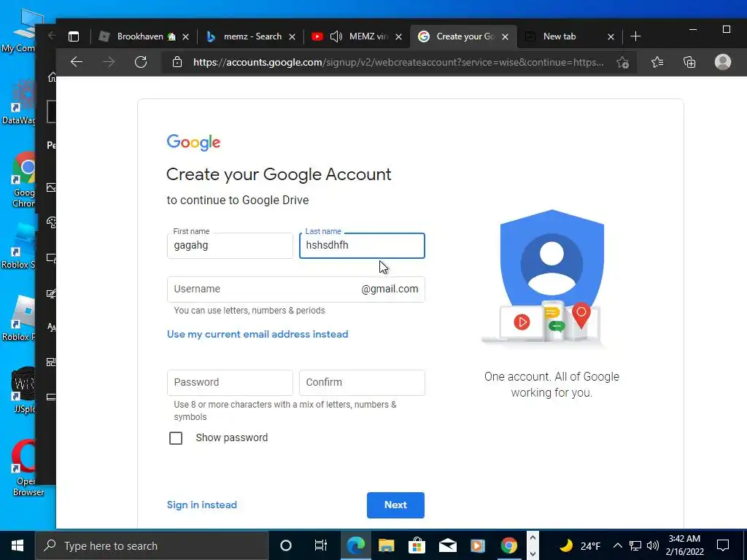The image size is (747, 560).
Task: Open the media player taskbar icon
Action: [477, 545]
